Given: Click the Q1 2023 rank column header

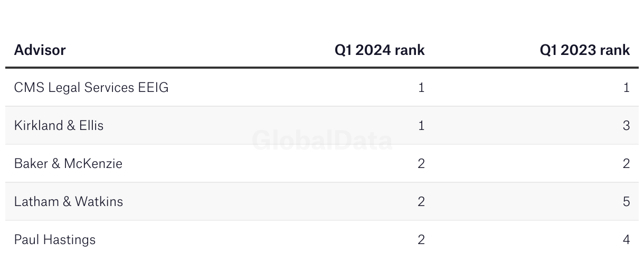Looking at the screenshot, I should click(x=585, y=50).
